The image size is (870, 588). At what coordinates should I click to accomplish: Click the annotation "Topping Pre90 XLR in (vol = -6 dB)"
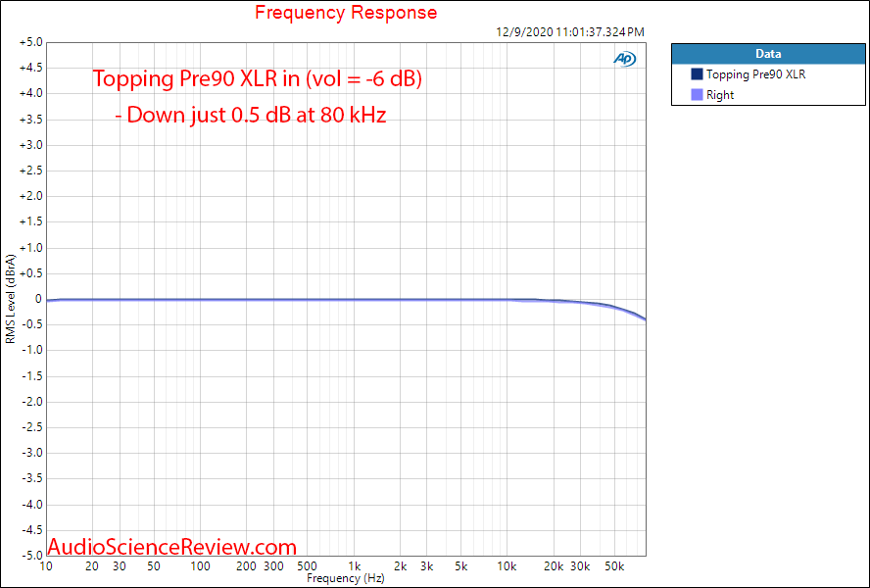coord(258,78)
